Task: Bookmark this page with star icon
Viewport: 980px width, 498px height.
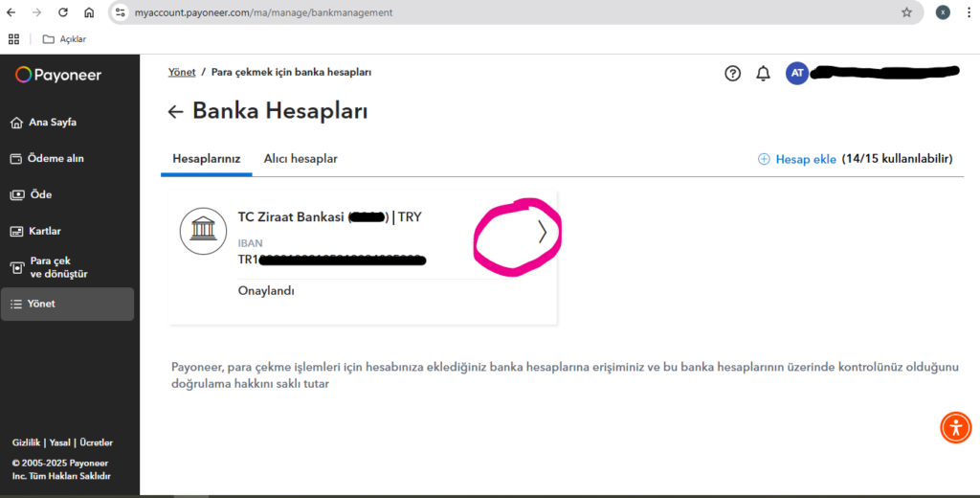Action: coord(906,12)
